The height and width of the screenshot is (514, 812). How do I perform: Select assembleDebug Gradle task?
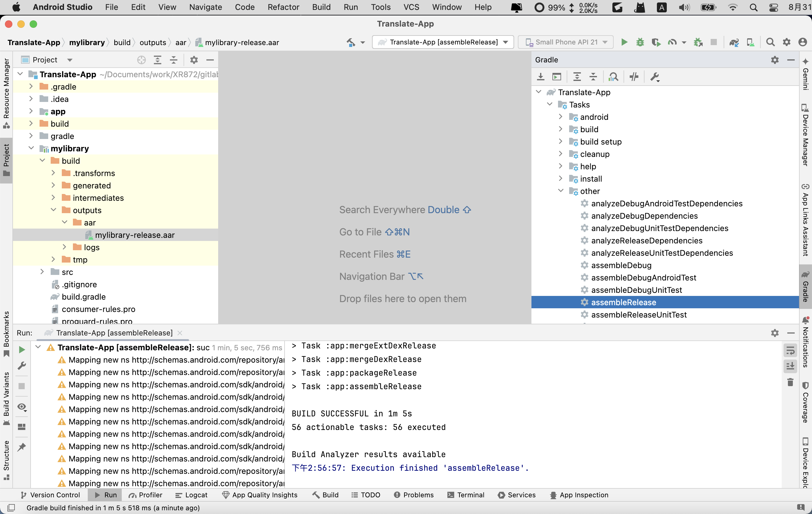pos(621,265)
